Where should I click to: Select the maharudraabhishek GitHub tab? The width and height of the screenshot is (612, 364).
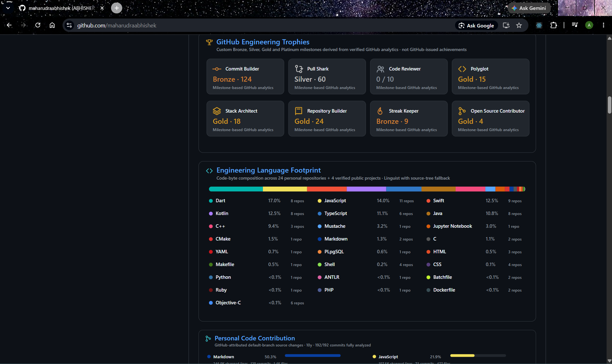pyautogui.click(x=61, y=8)
